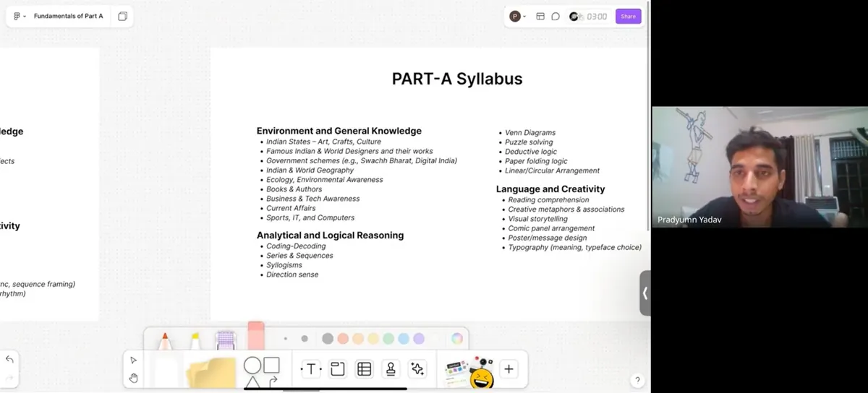Image resolution: width=868 pixels, height=393 pixels.
Task: Open the AI sparkle tool
Action: click(417, 369)
